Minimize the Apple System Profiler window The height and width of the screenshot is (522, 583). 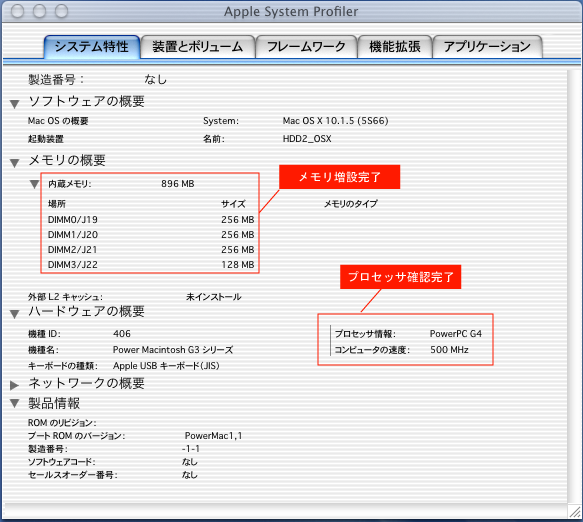click(39, 11)
